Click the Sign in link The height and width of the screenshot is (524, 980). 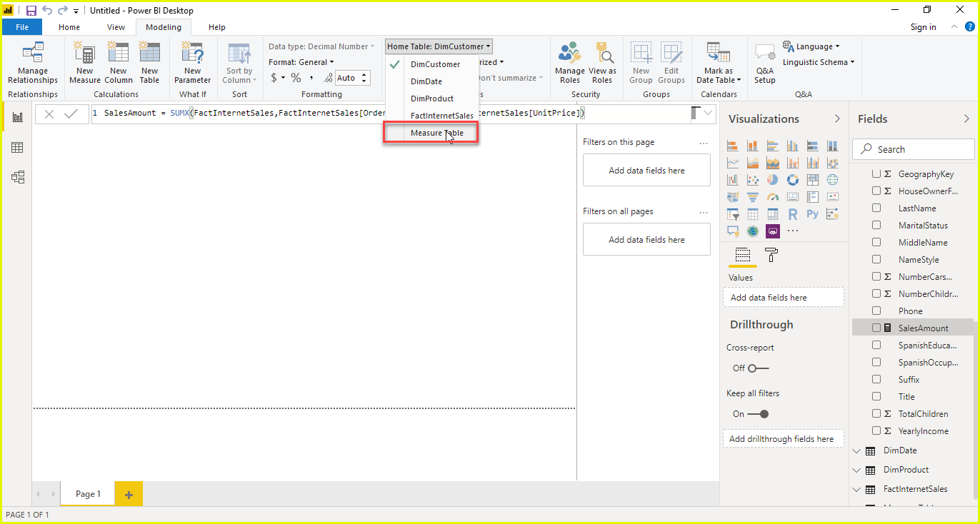[x=923, y=27]
